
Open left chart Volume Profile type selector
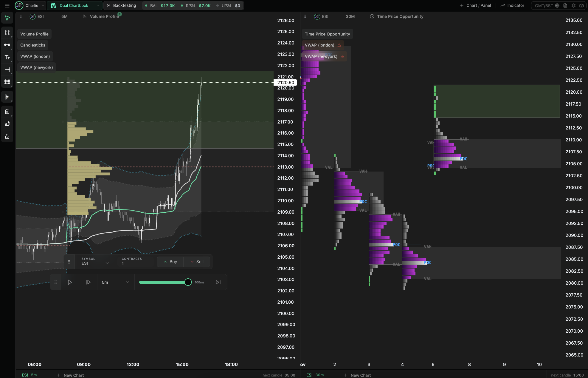click(x=101, y=16)
